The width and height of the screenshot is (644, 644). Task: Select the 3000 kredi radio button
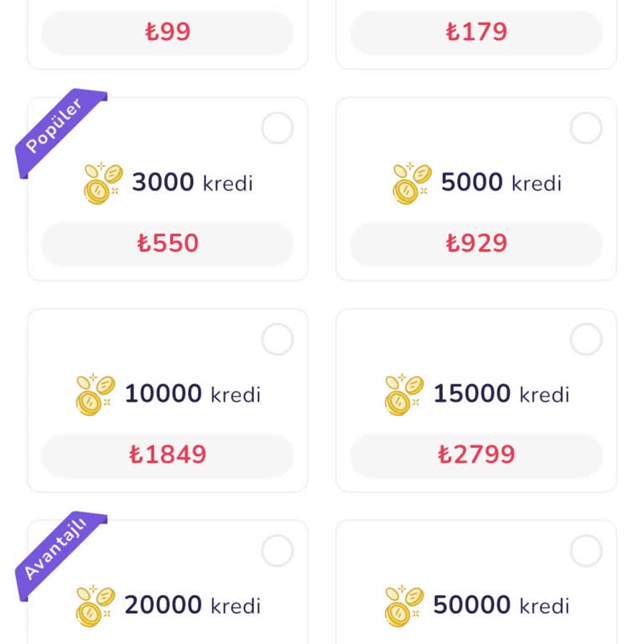[278, 129]
